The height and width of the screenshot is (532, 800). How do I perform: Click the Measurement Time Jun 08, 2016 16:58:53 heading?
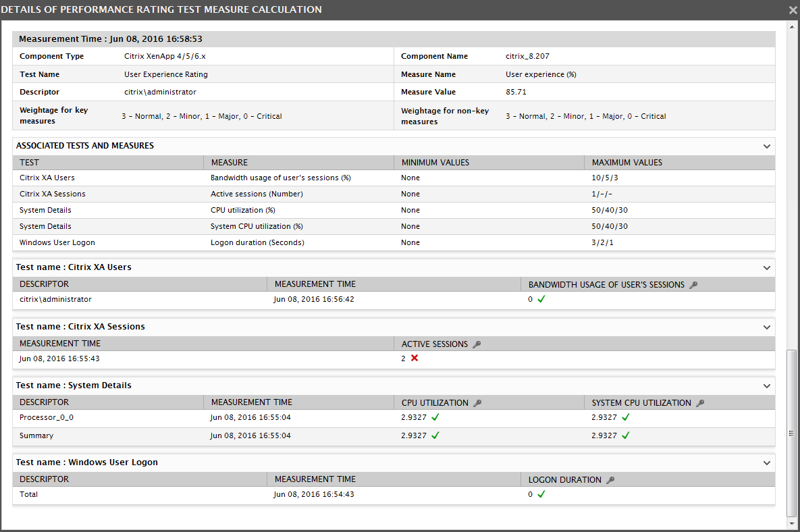pos(111,38)
